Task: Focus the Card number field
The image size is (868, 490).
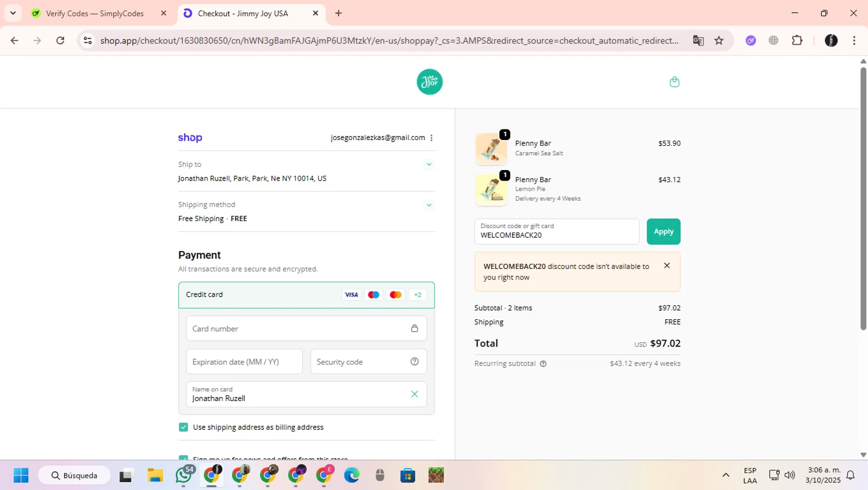Action: (306, 329)
